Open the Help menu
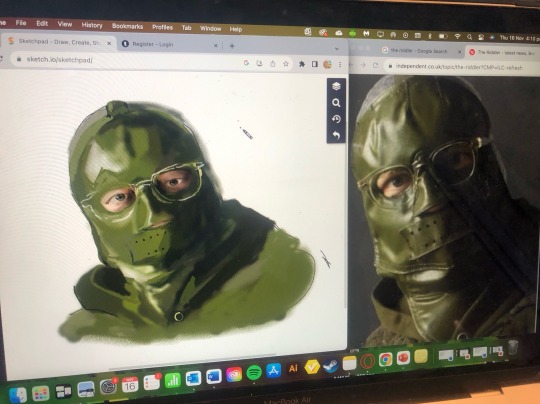 pyautogui.click(x=236, y=29)
